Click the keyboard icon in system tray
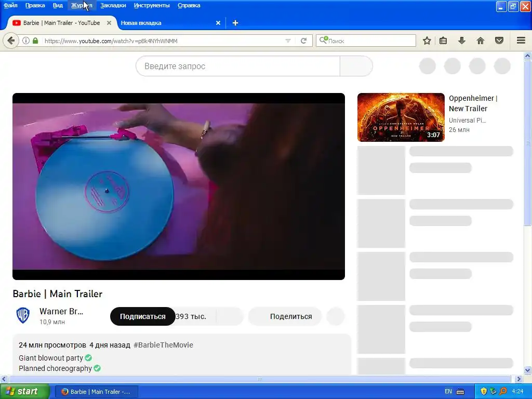 coord(460,392)
